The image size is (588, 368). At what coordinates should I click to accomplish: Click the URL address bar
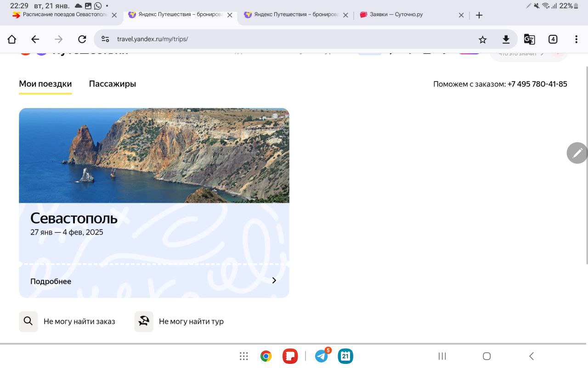pos(285,39)
